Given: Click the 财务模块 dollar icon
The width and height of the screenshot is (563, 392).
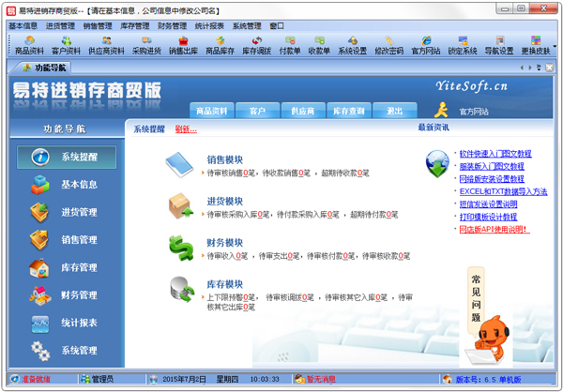Looking at the screenshot, I should click(181, 248).
